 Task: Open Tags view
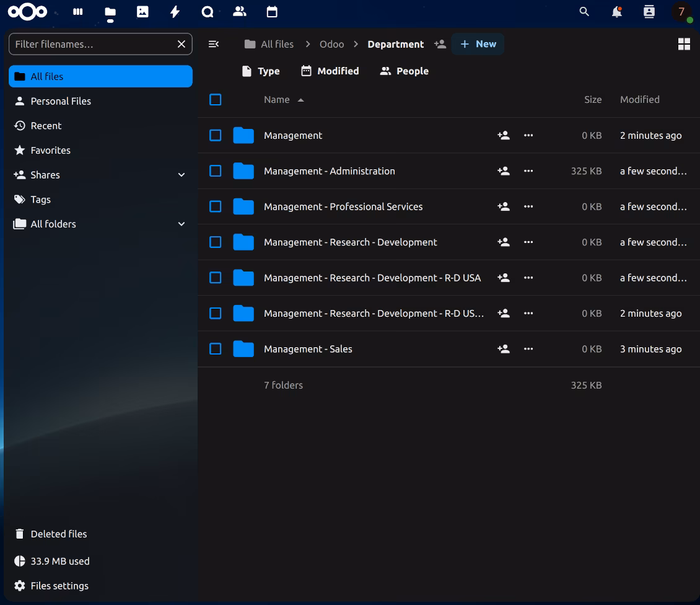(100, 199)
